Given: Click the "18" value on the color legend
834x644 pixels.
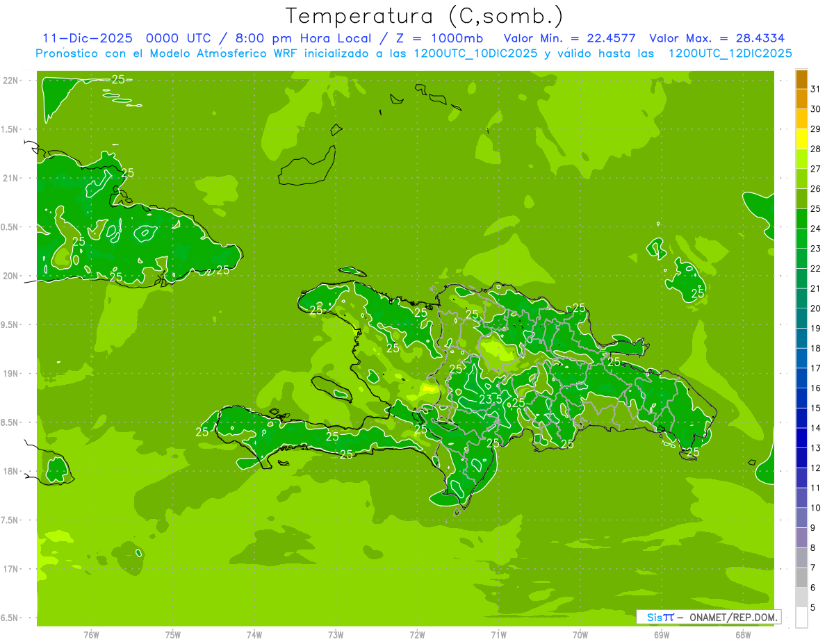Looking at the screenshot, I should tap(816, 348).
